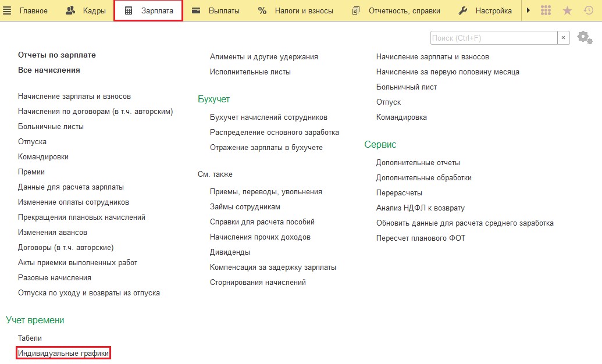
Task: Open Отпуска по уходу и возвраты из отпуска
Action: point(88,292)
